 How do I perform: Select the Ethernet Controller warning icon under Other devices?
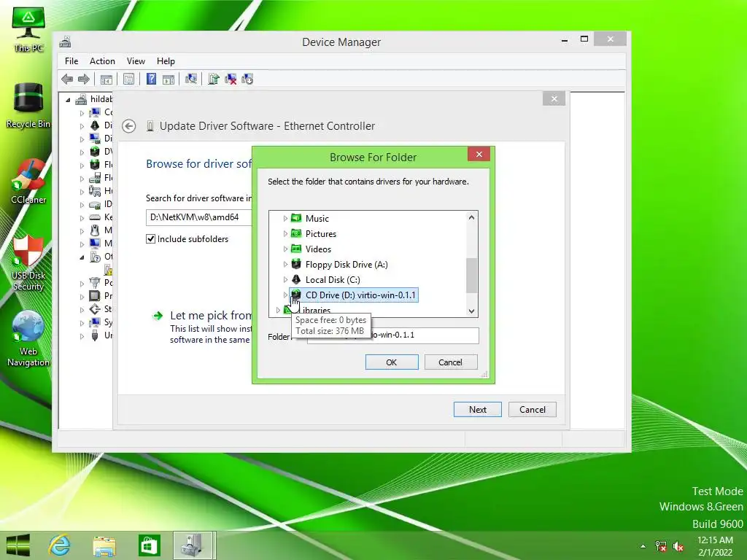(108, 270)
